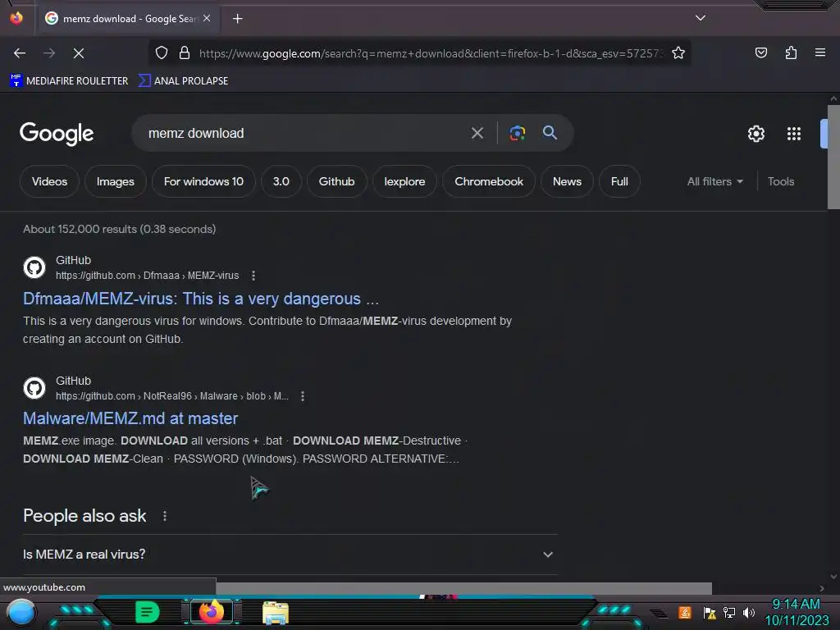Apply the Chromebook filter chip
The height and width of the screenshot is (630, 840).
point(489,181)
